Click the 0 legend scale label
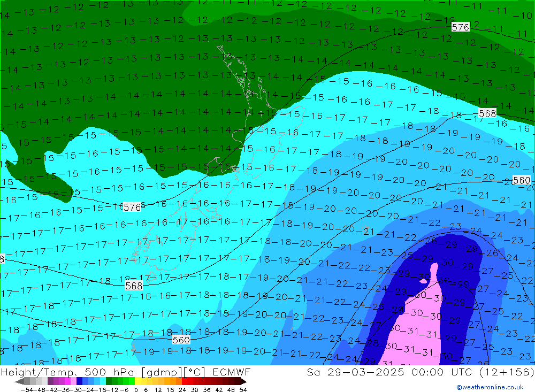This screenshot has width=535, height=392. [x=136, y=390]
